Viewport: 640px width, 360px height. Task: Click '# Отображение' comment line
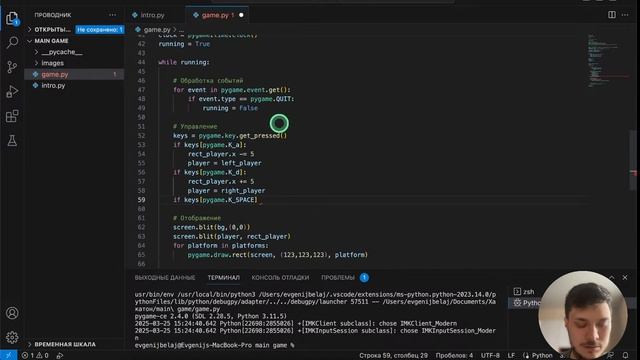[197, 218]
